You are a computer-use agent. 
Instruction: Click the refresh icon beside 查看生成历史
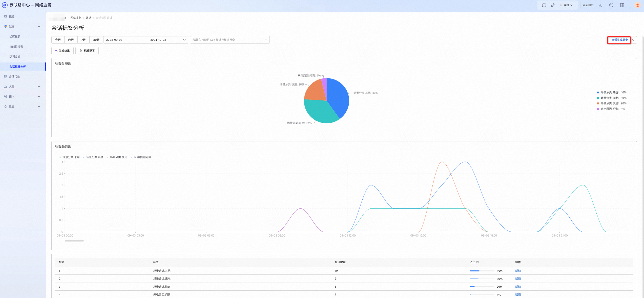(x=633, y=40)
